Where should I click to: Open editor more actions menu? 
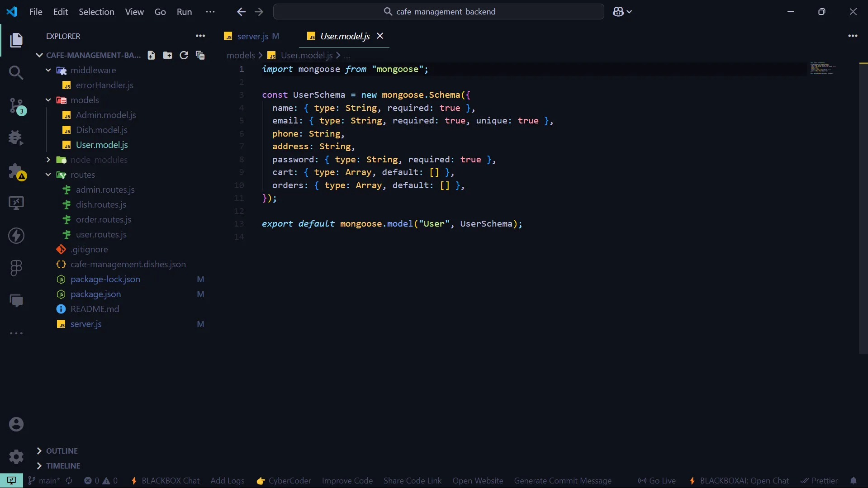tap(853, 36)
